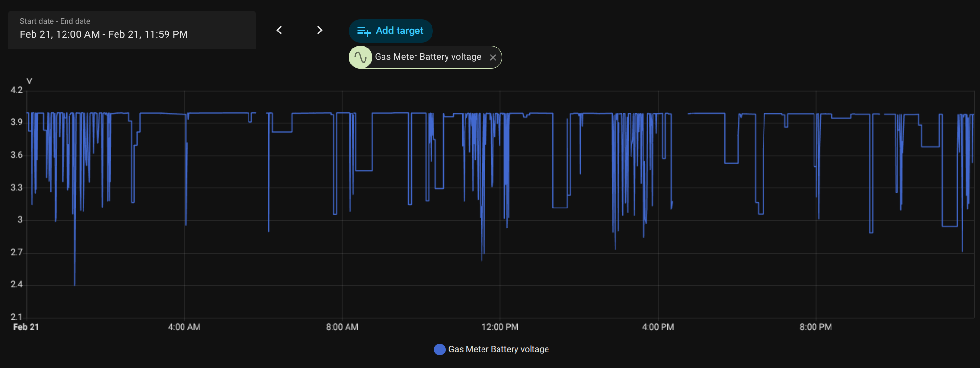Click the 2.4 voltage axis label
Image resolution: width=980 pixels, height=368 pixels.
point(17,284)
